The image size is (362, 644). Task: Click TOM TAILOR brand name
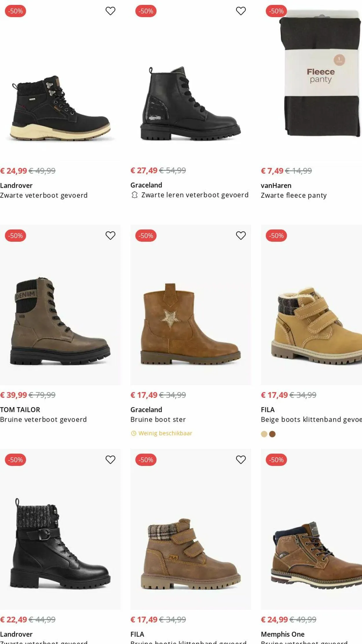point(20,410)
